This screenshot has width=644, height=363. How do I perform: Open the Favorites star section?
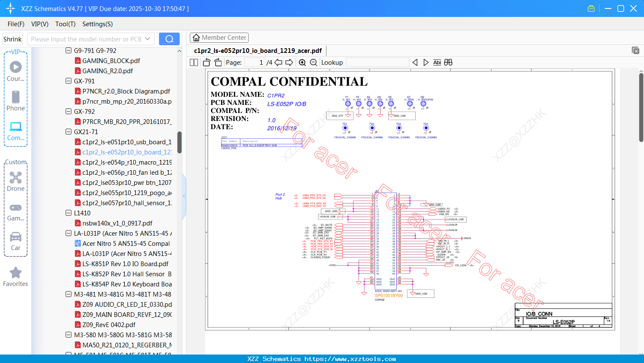click(x=16, y=277)
